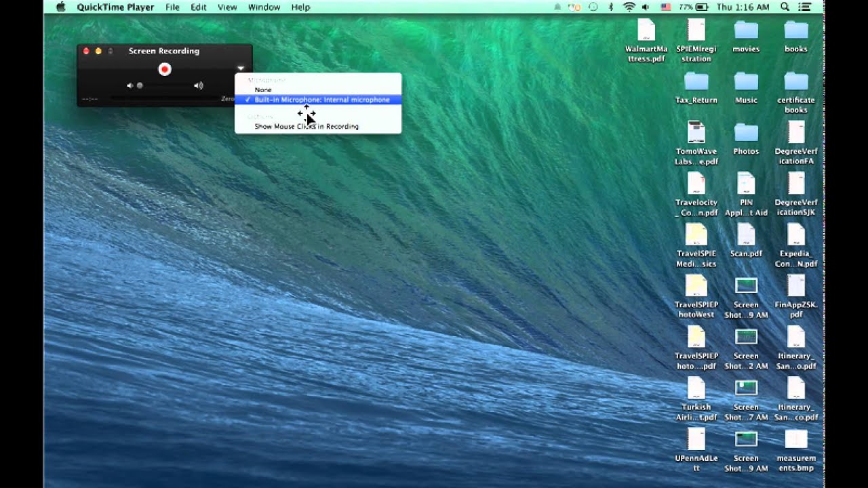
Task: Select the Scan.pdf file
Action: [746, 241]
